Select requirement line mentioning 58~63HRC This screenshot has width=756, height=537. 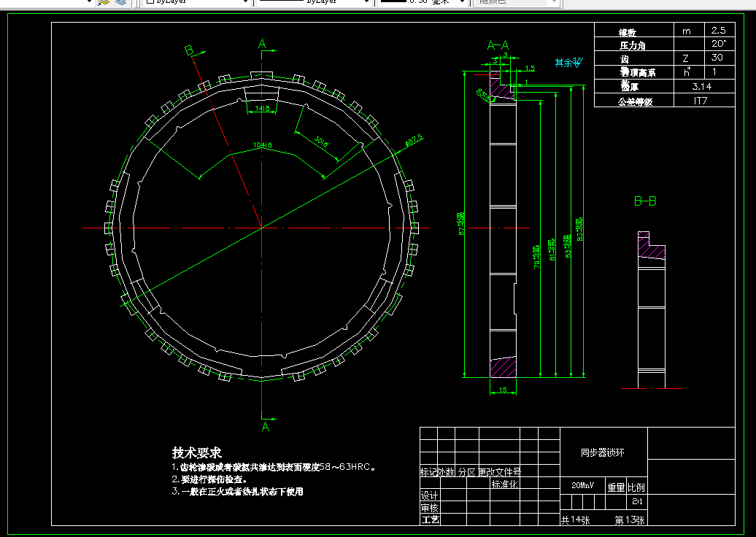point(274,467)
